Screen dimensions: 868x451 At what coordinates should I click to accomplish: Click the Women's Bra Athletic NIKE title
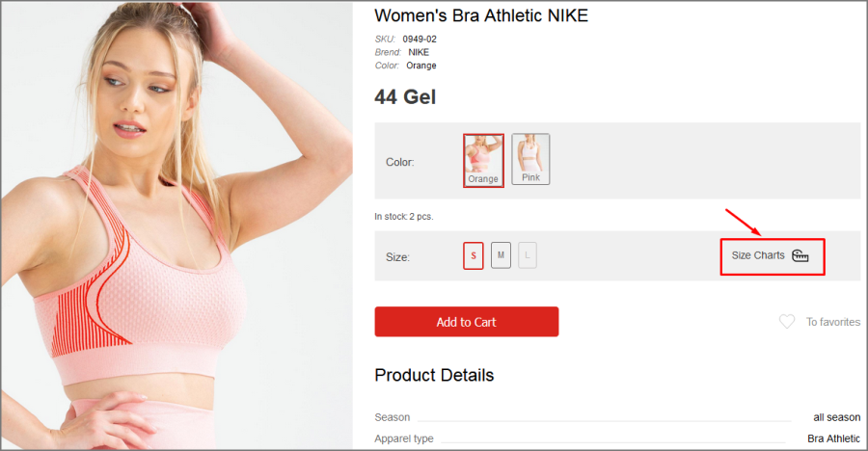480,15
